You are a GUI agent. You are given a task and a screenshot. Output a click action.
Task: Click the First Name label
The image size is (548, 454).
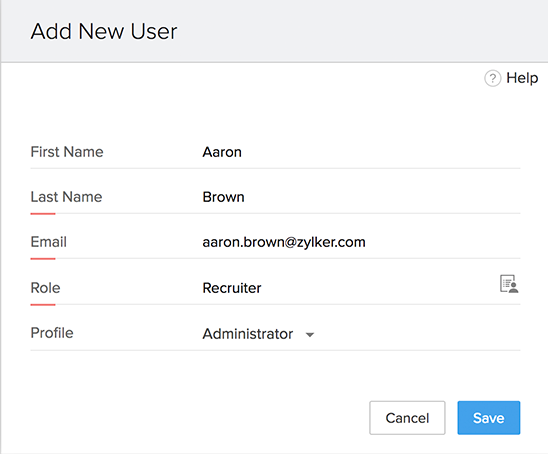click(67, 152)
